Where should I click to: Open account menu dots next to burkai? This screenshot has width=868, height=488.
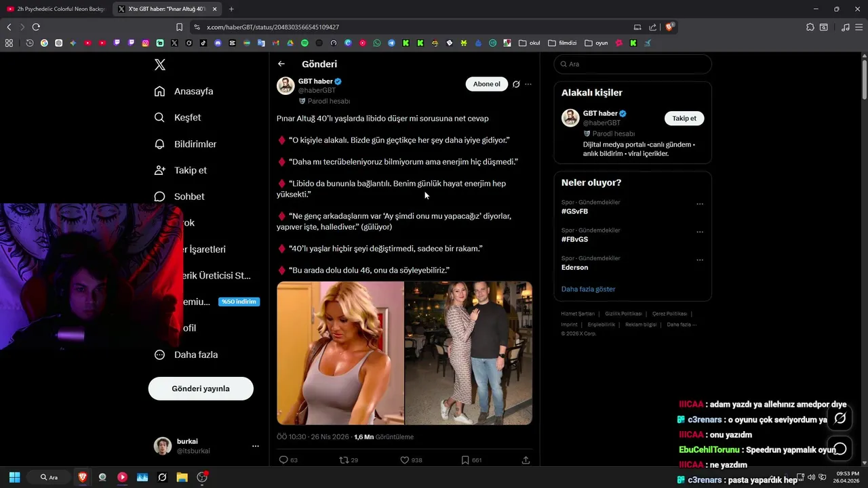point(256,446)
